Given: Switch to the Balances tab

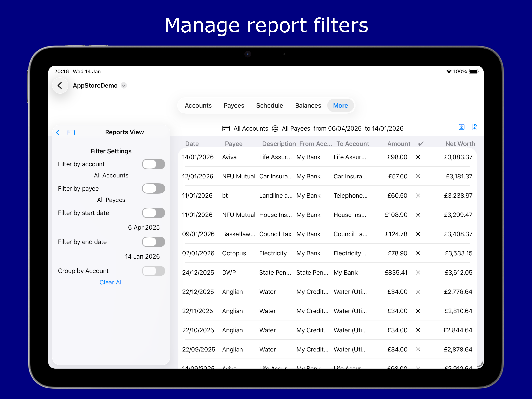Looking at the screenshot, I should click(308, 105).
